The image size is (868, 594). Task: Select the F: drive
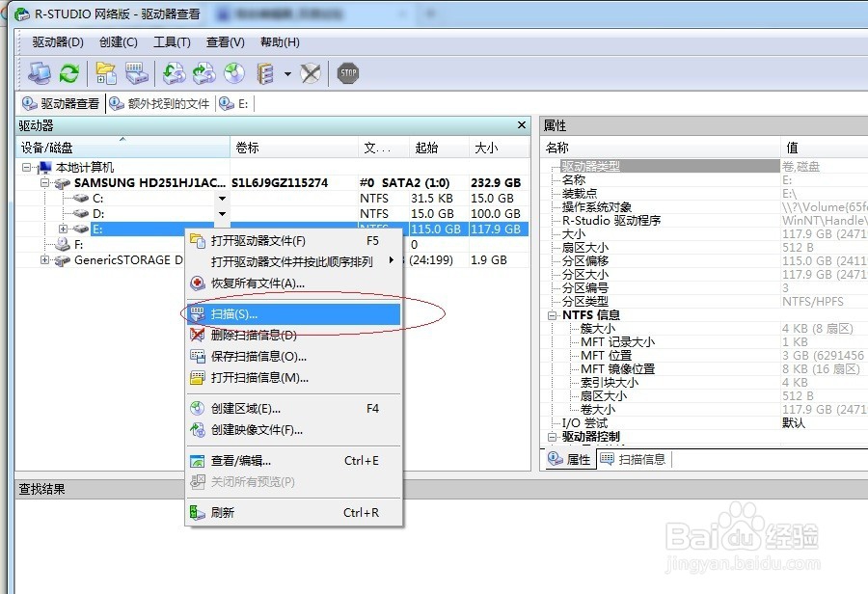[x=79, y=244]
